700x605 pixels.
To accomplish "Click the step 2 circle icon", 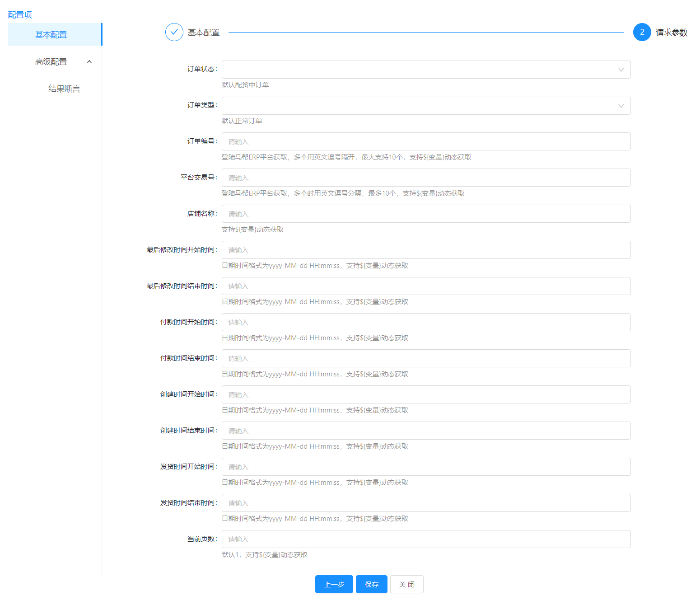I will point(642,32).
